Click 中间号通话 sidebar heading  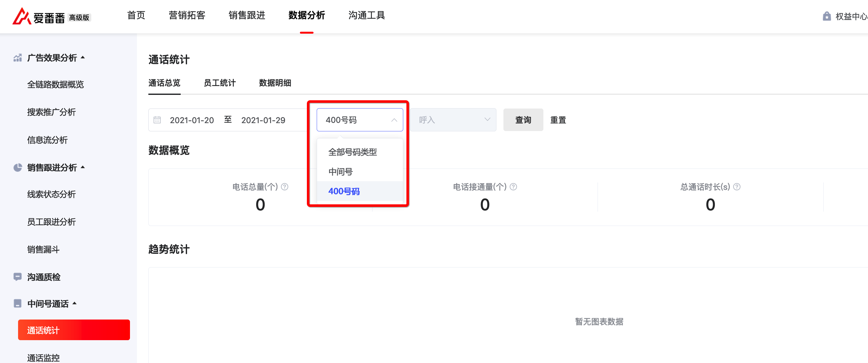[x=48, y=304]
